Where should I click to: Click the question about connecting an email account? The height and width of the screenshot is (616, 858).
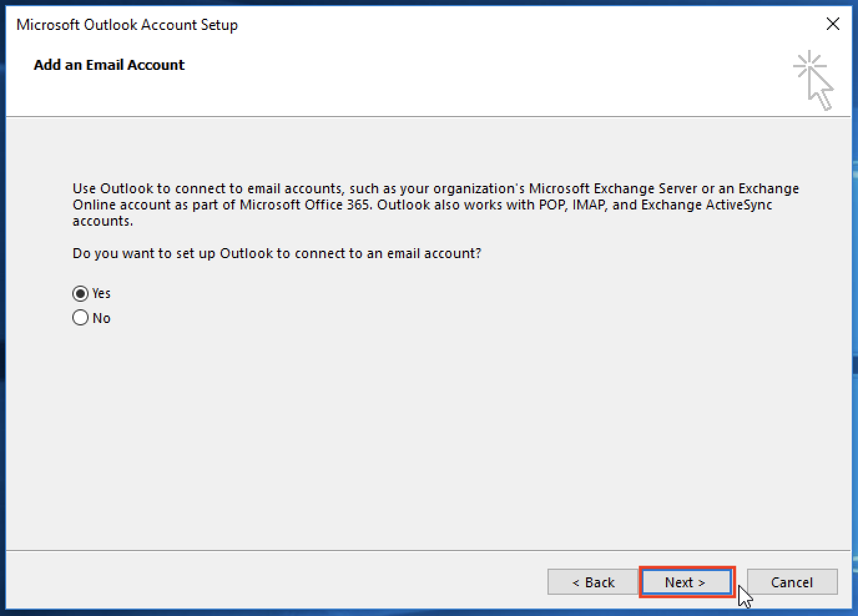point(277,253)
